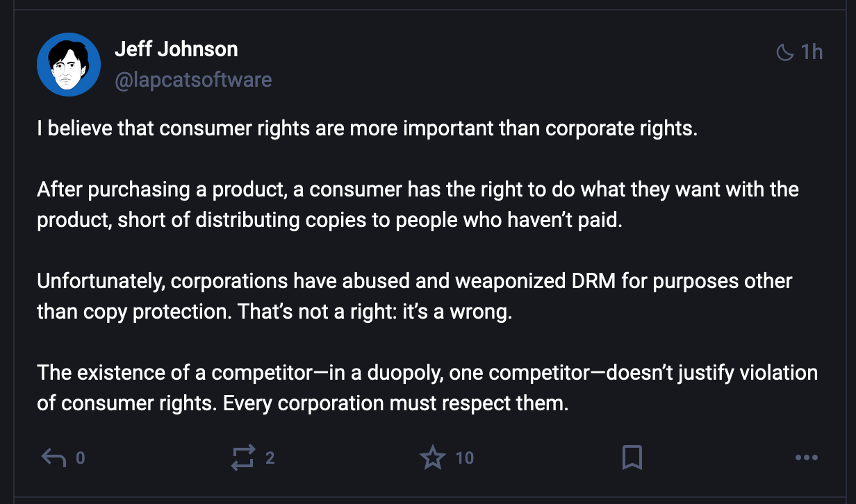The height and width of the screenshot is (504, 856).
Task: Boost the post with the retweet arrows icon
Action: coord(243,457)
